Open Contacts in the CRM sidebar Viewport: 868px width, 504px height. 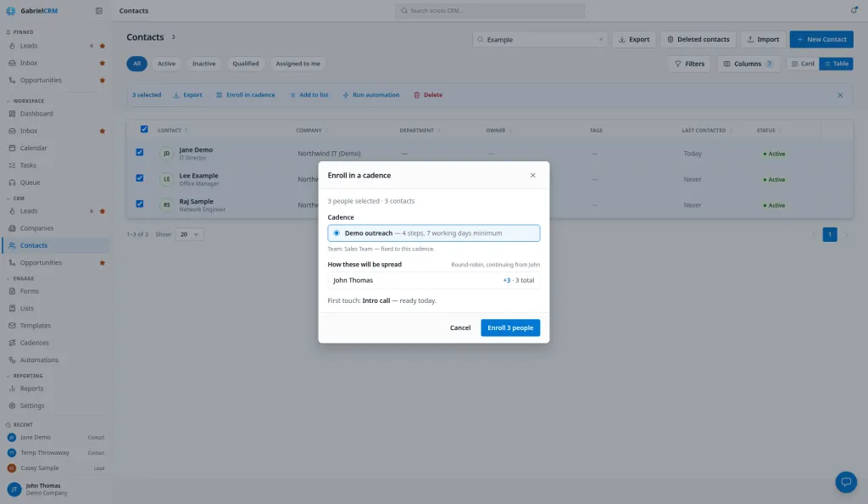click(55, 245)
